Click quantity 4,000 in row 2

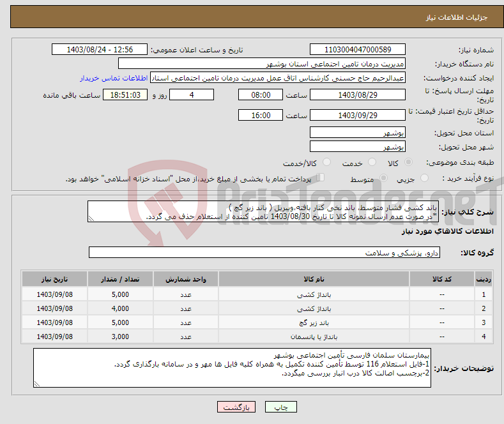point(120,308)
